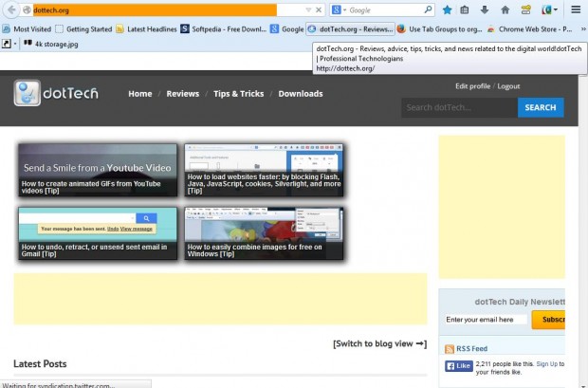
Task: Open the Chrome Web Store bookmark
Action: [529, 28]
